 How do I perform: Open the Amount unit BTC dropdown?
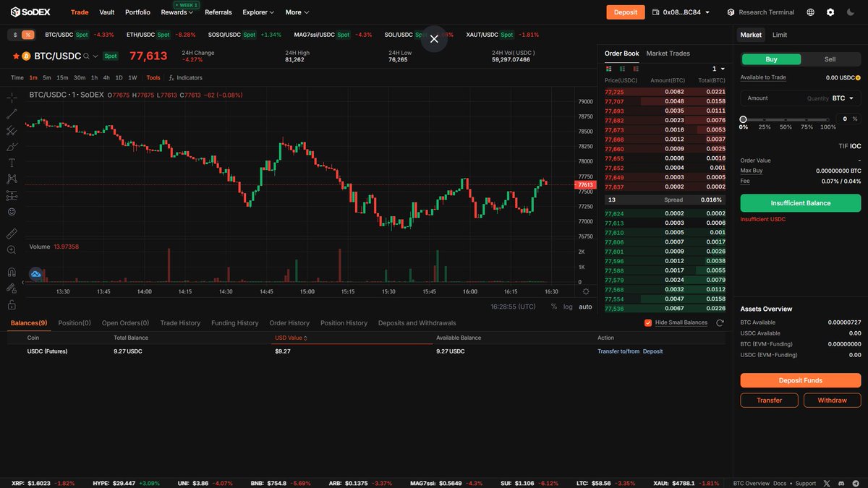pyautogui.click(x=843, y=98)
